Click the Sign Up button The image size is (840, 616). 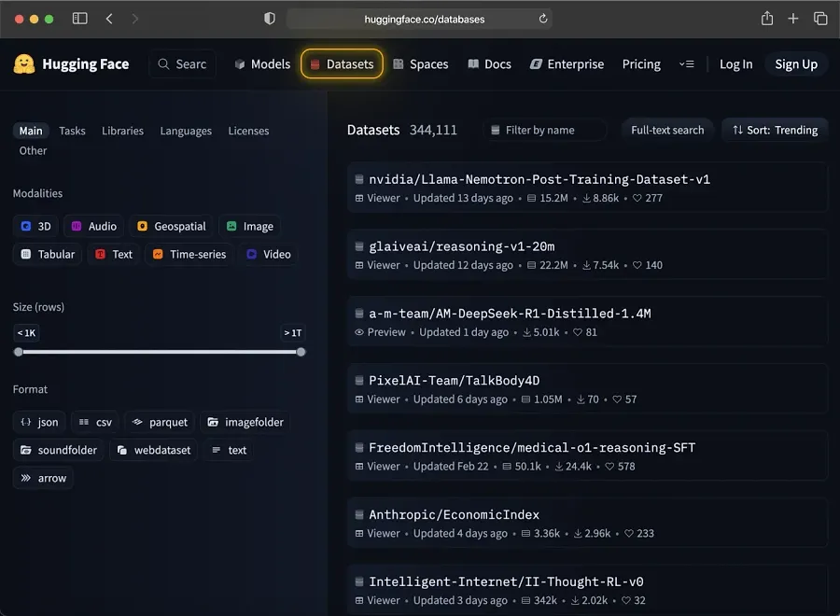(796, 64)
